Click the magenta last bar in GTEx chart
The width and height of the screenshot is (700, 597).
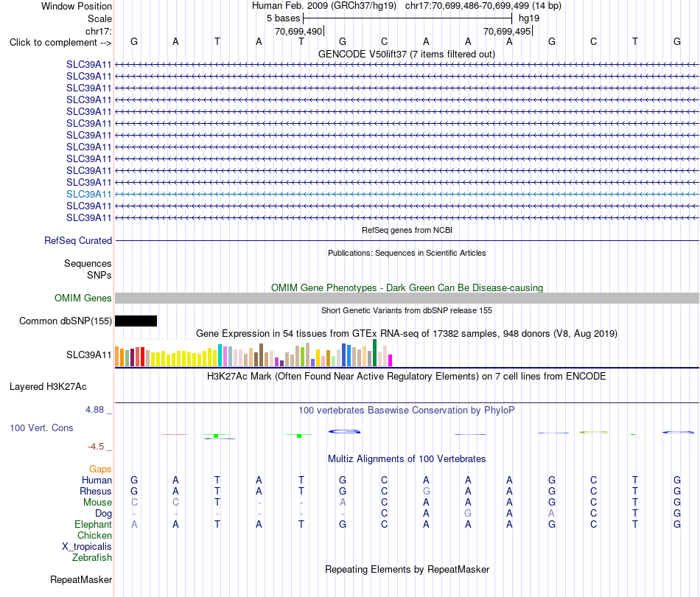click(391, 360)
